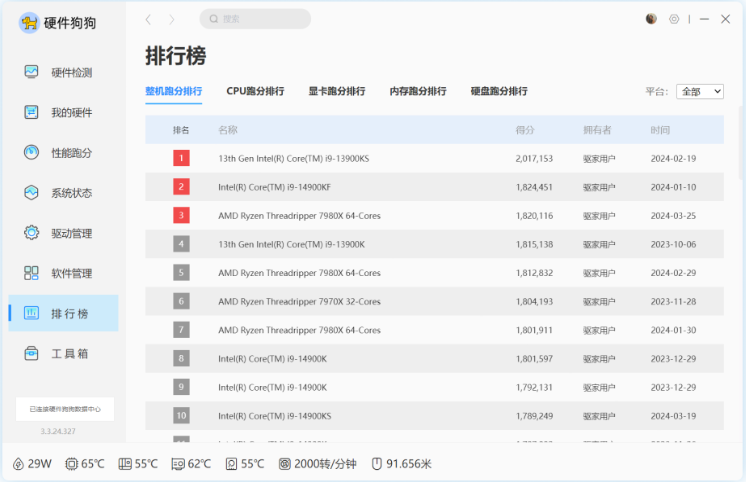Click the vertical scrollbar of ranking list

(742, 143)
